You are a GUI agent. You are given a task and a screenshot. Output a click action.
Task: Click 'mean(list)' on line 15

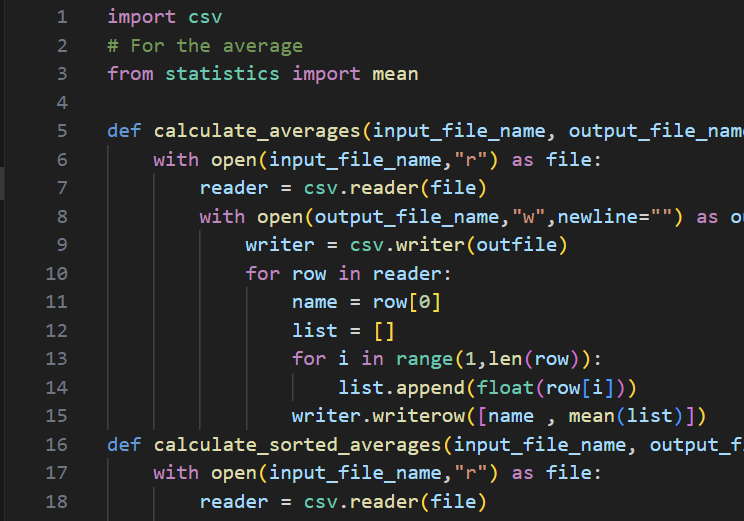tap(625, 416)
